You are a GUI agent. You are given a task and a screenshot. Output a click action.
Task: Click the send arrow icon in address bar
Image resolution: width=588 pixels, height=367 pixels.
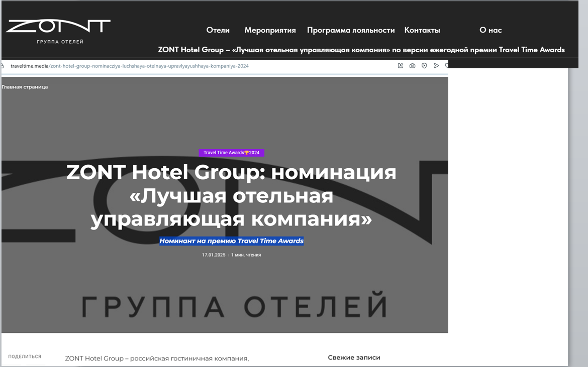pyautogui.click(x=436, y=66)
